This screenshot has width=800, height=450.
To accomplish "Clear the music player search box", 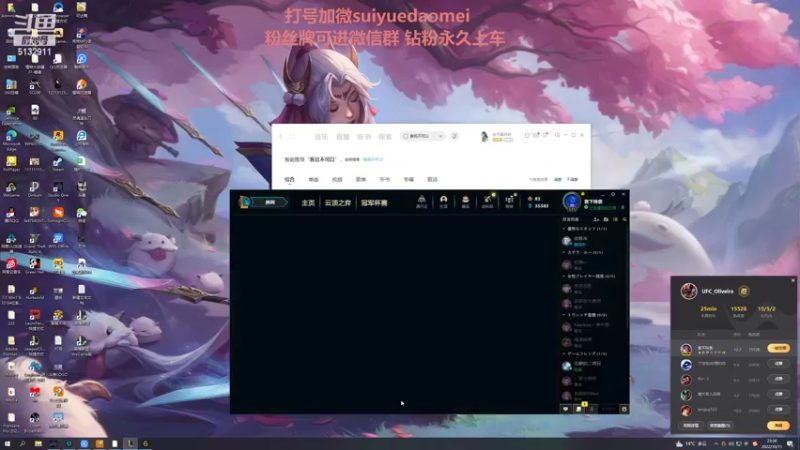I will [x=440, y=136].
